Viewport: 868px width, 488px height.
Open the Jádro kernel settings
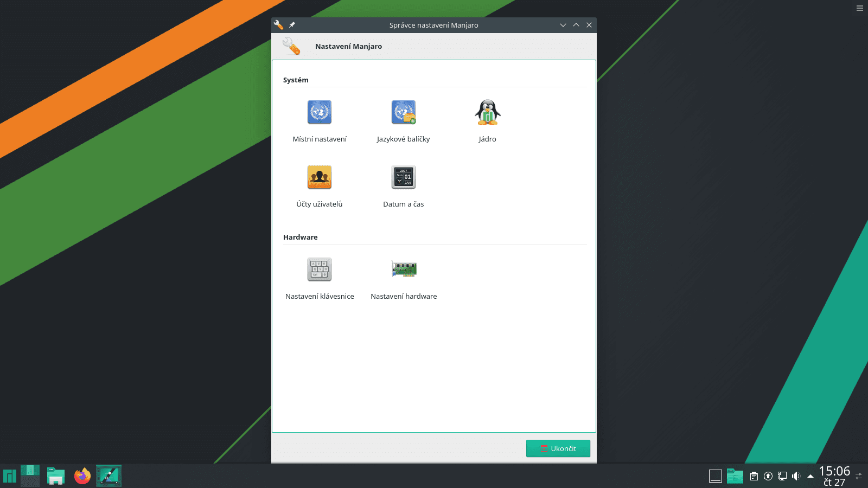point(487,121)
